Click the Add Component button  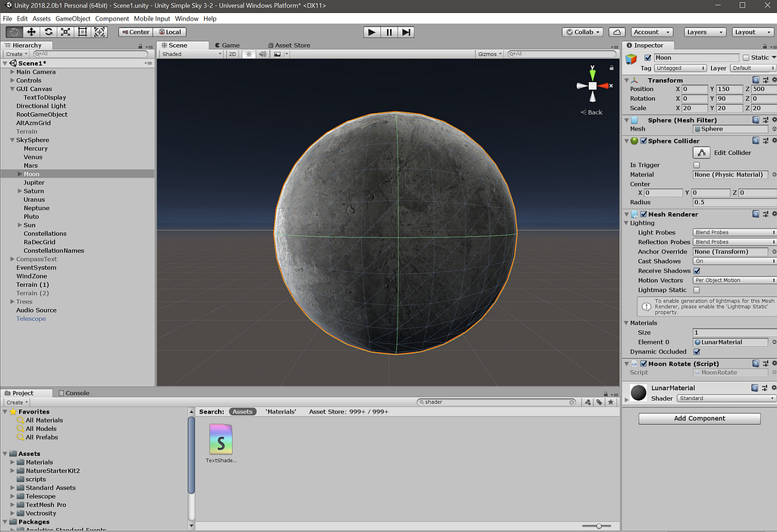(699, 418)
